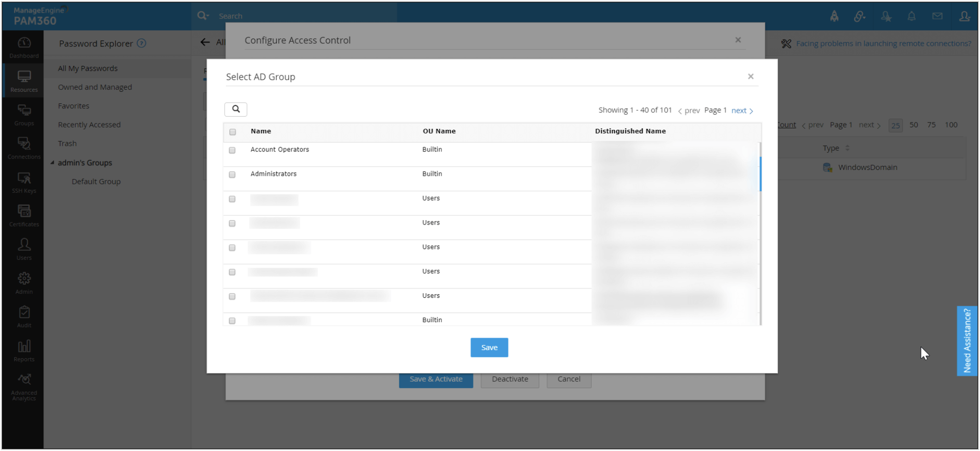The image size is (980, 451).
Task: Go to next page of AD groups
Action: [741, 111]
